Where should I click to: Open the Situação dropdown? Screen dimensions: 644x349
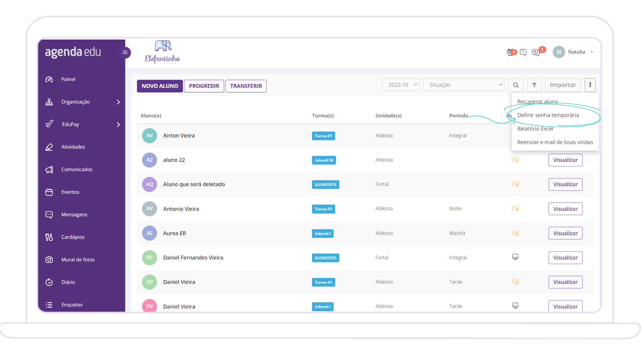[x=464, y=85]
